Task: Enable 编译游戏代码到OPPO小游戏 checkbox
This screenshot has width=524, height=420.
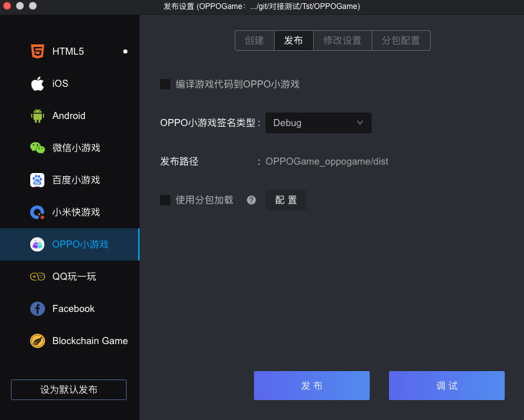Action: click(x=165, y=84)
